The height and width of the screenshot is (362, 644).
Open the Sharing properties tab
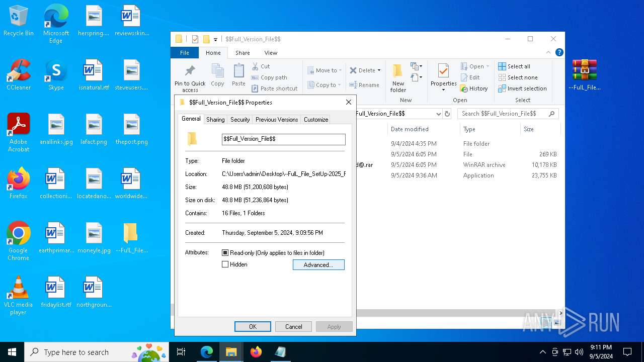coord(215,120)
